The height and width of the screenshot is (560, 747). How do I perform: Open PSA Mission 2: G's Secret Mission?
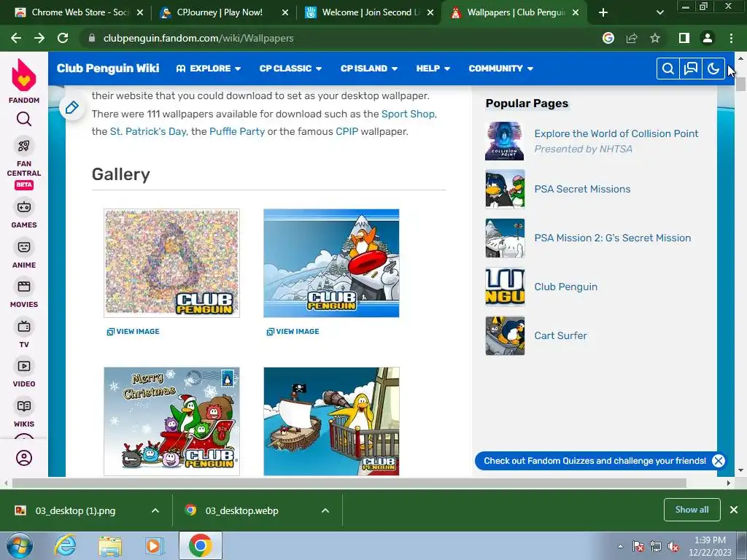[x=612, y=238]
